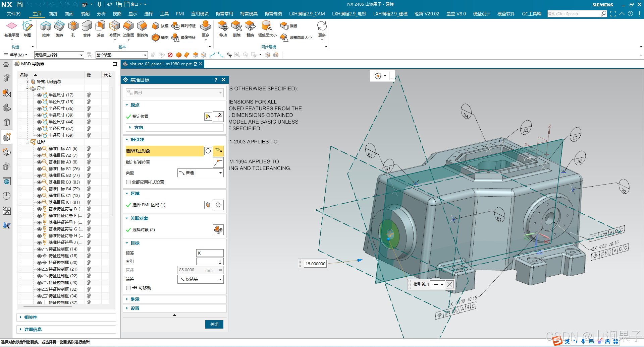The height and width of the screenshot is (347, 644).
Task: Enable the 可移动 checkbox
Action: [x=128, y=288]
